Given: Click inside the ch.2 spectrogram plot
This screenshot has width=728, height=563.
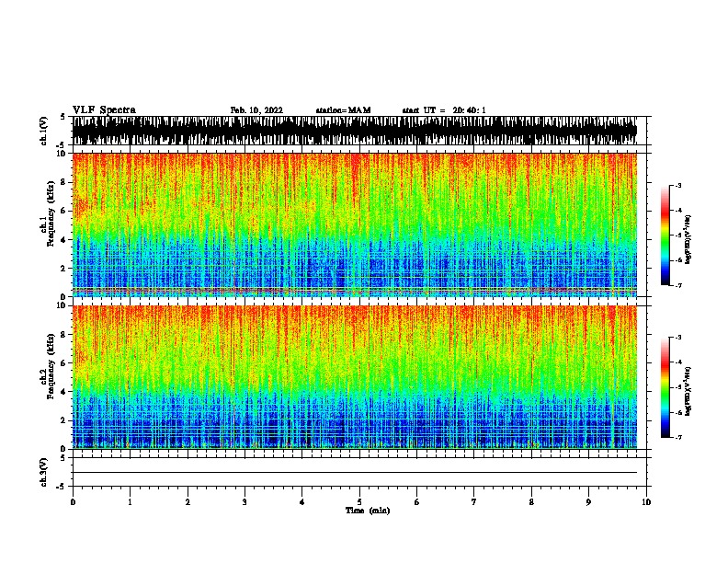Looking at the screenshot, I should point(355,377).
